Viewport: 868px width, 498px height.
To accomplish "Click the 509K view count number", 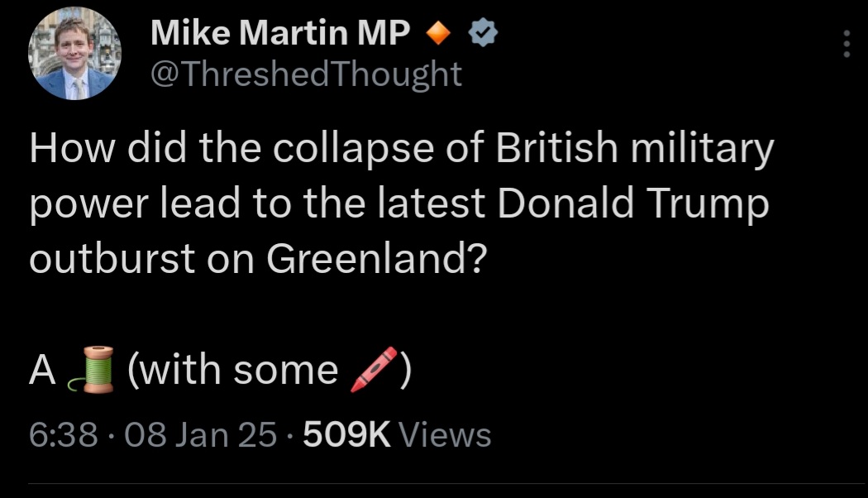I will point(346,434).
